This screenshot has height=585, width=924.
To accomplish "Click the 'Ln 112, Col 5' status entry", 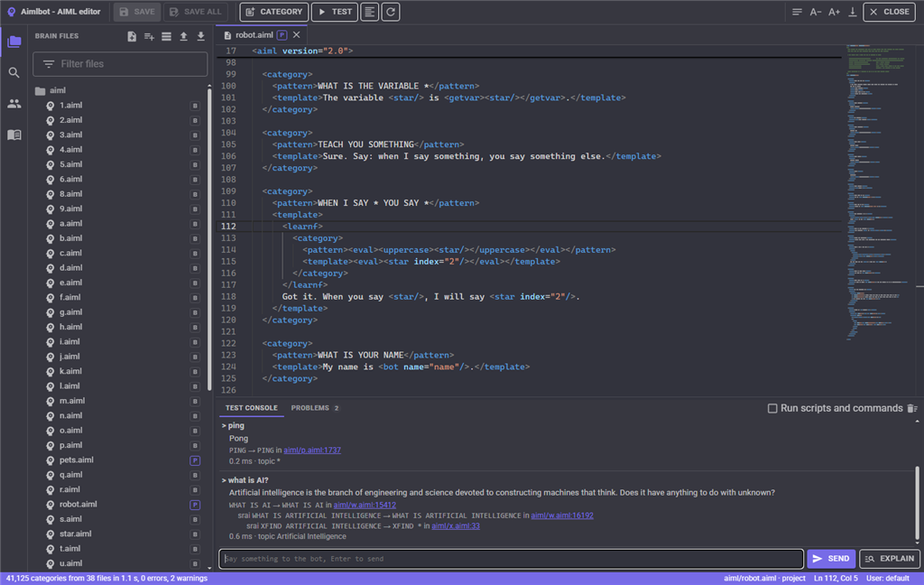I will [x=836, y=579].
